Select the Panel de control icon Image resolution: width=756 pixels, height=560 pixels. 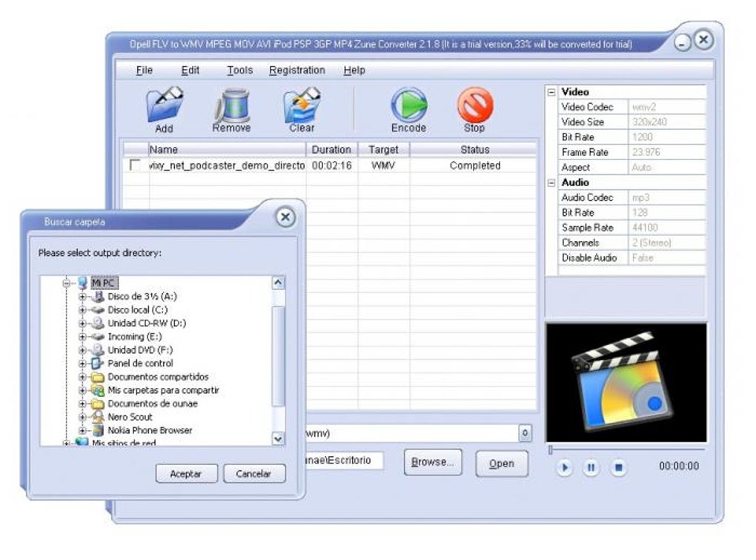pos(98,363)
